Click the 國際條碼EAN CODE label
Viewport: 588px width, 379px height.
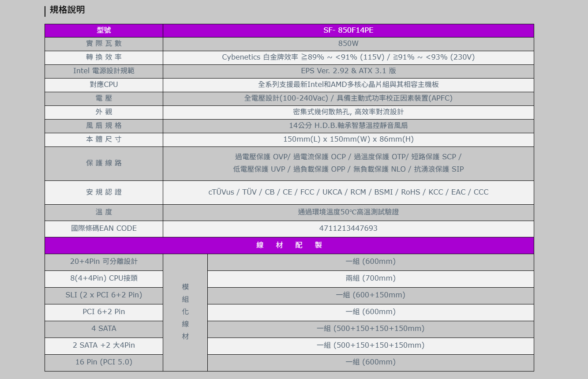104,229
